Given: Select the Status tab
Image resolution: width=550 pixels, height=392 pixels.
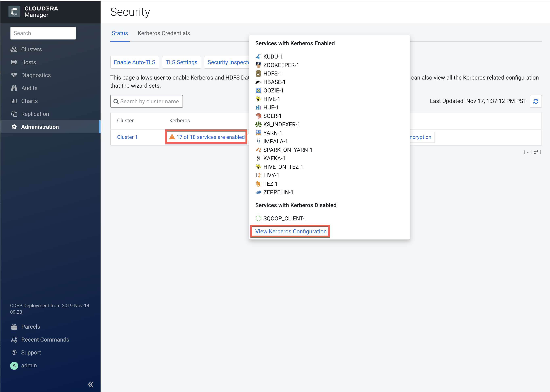Looking at the screenshot, I should [x=120, y=33].
